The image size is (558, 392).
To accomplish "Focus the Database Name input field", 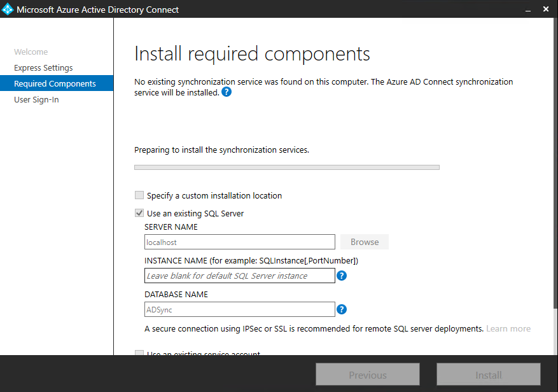I will (240, 309).
